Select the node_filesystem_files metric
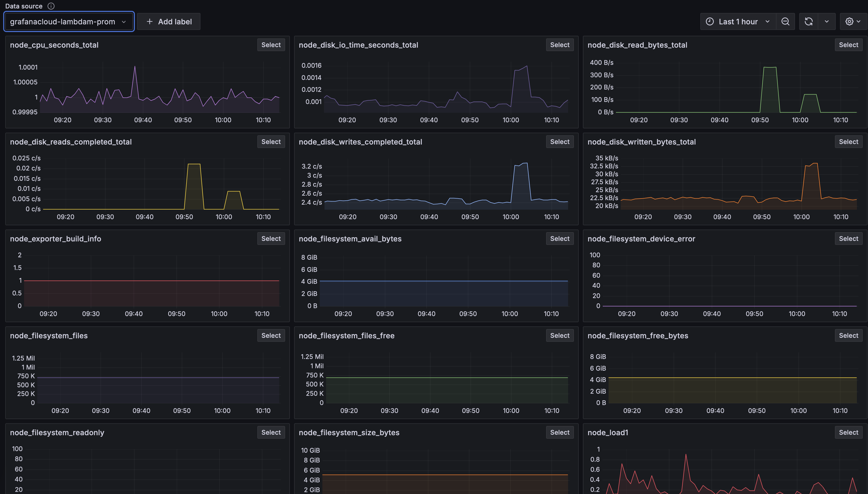Screen dimensions: 868x494 [271, 335]
